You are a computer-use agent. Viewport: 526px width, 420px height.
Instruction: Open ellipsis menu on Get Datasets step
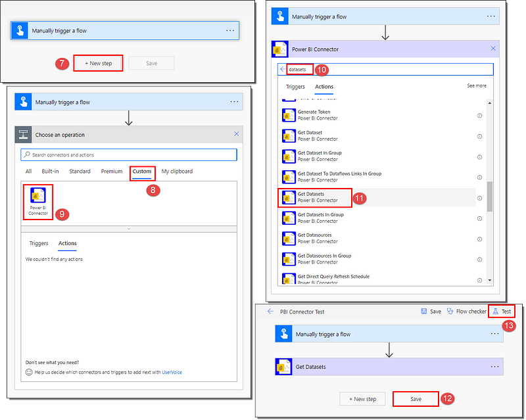pyautogui.click(x=495, y=367)
